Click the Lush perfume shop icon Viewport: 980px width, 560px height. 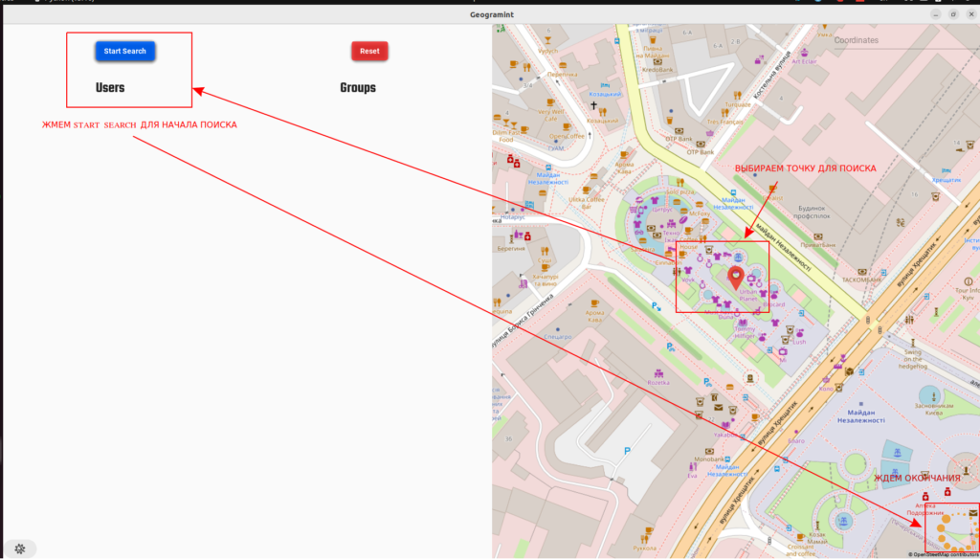[799, 334]
